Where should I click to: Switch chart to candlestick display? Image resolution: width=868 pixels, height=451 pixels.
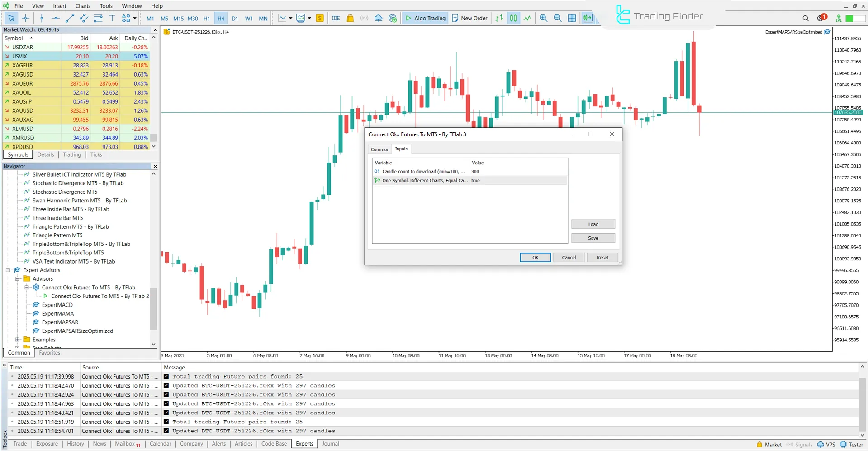513,18
